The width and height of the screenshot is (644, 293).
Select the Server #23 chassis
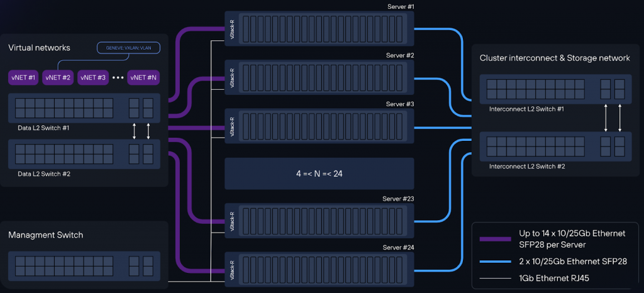[319, 221]
